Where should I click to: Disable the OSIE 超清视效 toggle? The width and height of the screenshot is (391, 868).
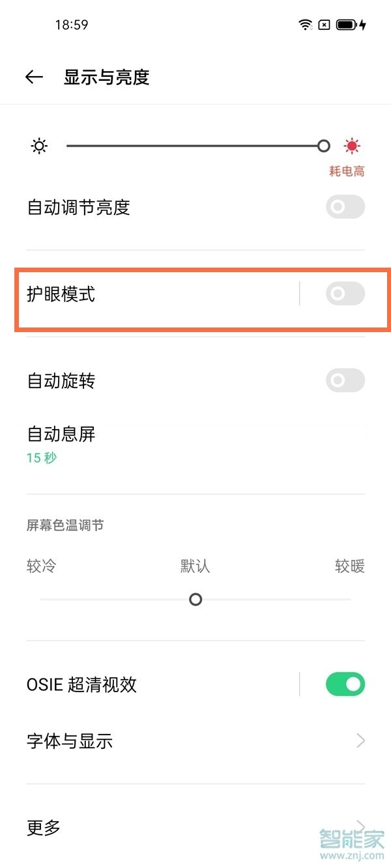point(344,684)
